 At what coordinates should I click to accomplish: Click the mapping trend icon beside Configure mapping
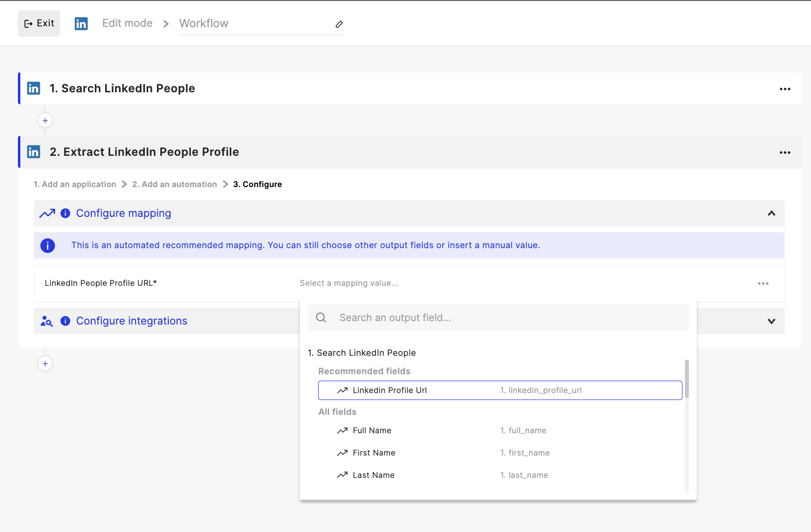click(47, 213)
